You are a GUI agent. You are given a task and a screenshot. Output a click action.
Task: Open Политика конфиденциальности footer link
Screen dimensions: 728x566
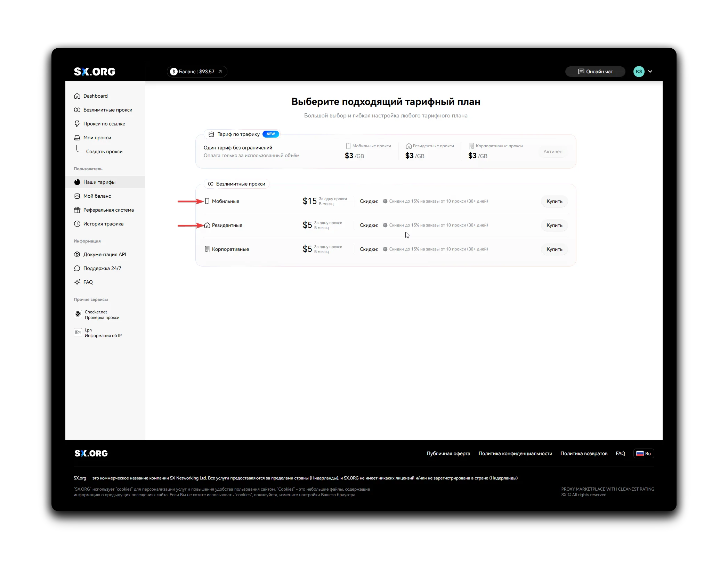click(x=515, y=453)
